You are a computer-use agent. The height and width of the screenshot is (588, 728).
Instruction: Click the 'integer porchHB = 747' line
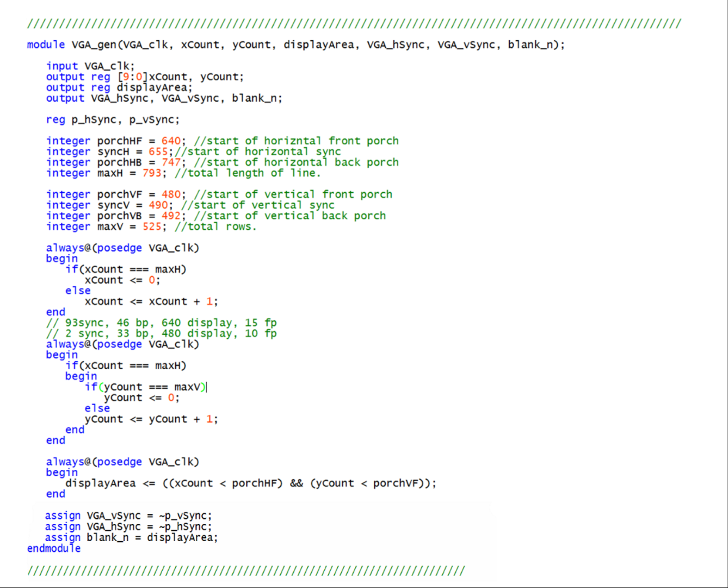pos(223,162)
